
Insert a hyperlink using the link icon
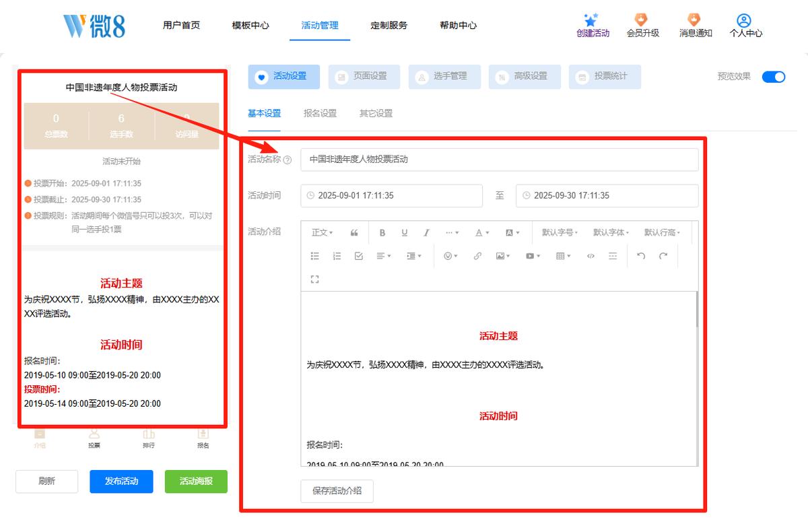[477, 256]
